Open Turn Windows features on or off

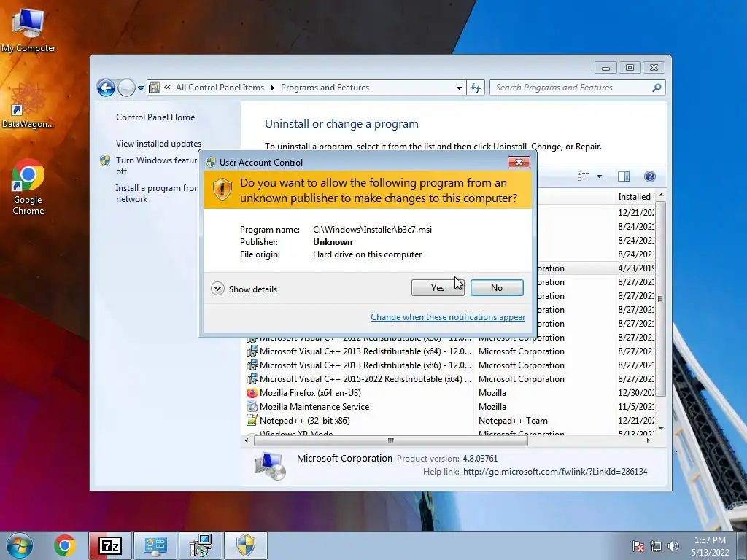156,166
